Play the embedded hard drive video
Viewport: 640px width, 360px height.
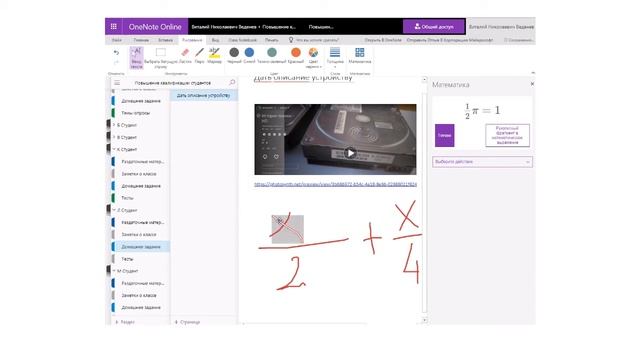[x=350, y=153]
